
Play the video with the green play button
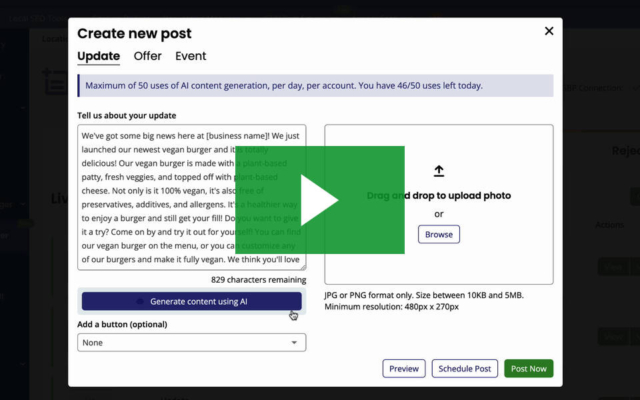(x=320, y=200)
